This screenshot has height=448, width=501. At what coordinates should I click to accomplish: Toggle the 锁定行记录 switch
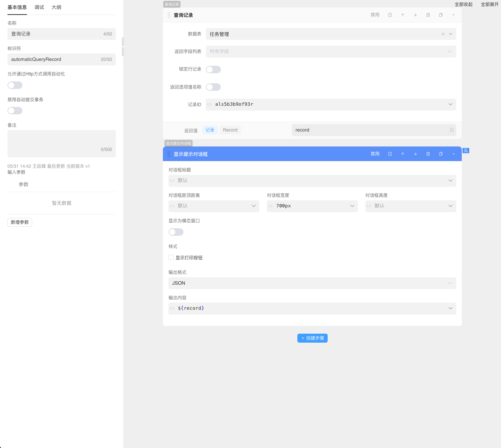(213, 69)
